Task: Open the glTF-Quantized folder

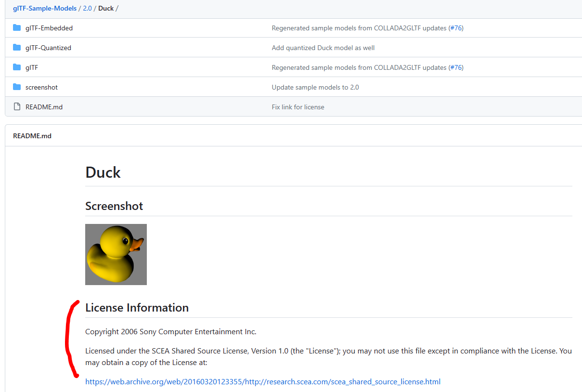Action: tap(48, 48)
